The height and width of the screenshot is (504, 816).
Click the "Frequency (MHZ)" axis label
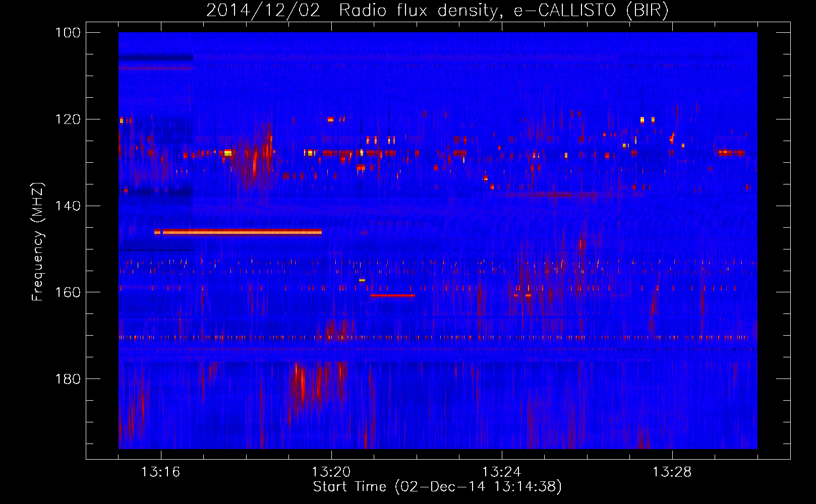38,242
